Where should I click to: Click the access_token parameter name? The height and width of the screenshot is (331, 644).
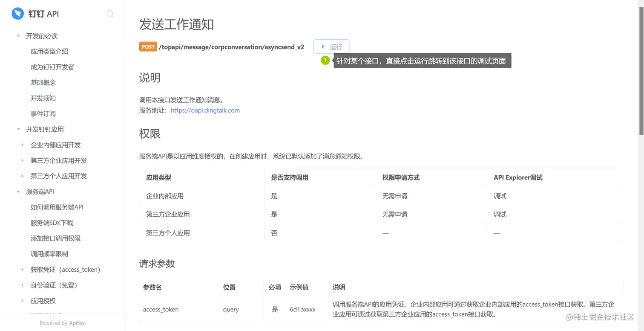(161, 310)
